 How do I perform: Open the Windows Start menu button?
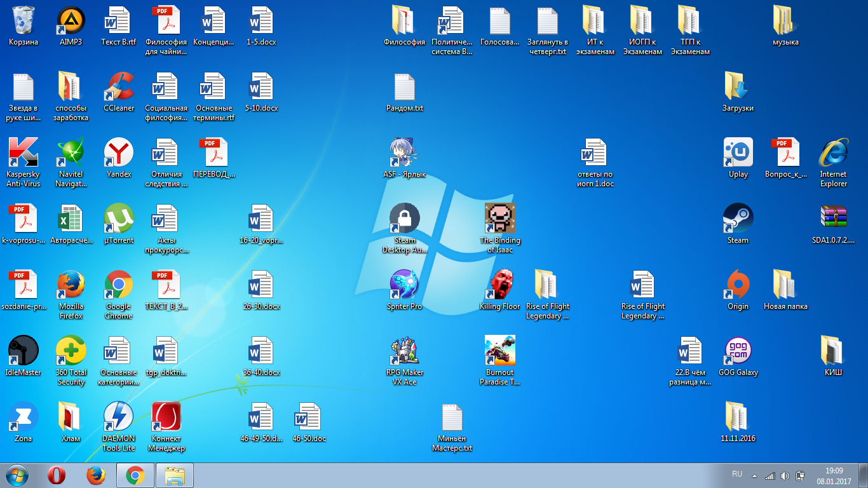(17, 475)
